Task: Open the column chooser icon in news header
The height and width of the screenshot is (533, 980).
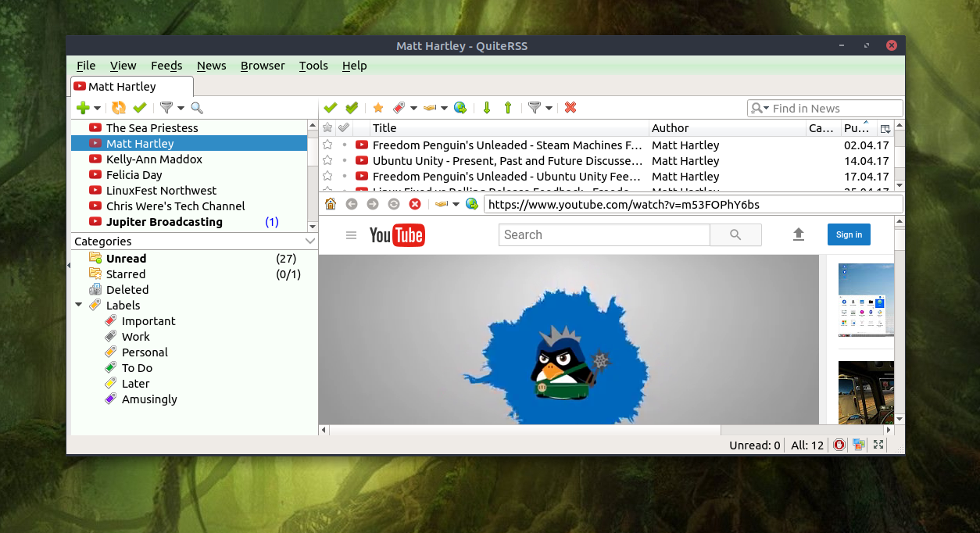Action: (885, 128)
